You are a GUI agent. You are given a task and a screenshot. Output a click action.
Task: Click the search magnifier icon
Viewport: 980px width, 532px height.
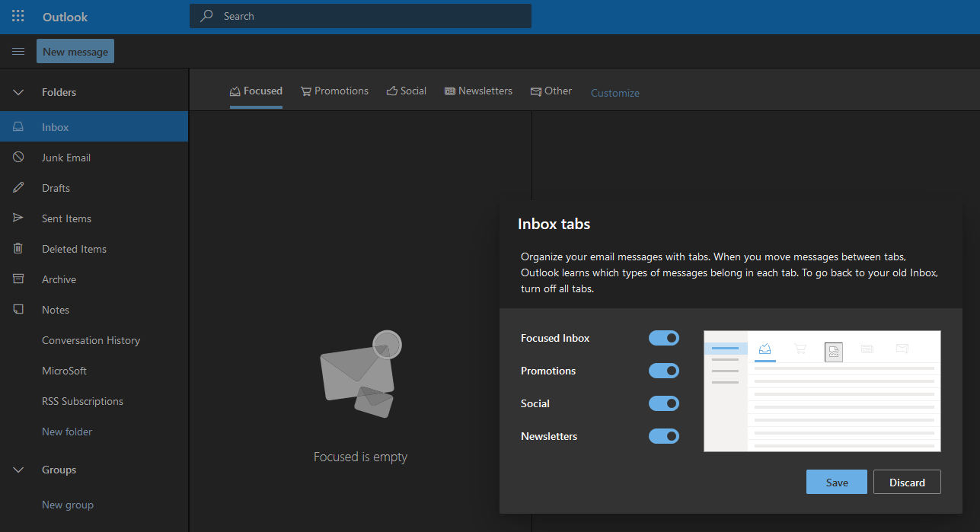[206, 16]
